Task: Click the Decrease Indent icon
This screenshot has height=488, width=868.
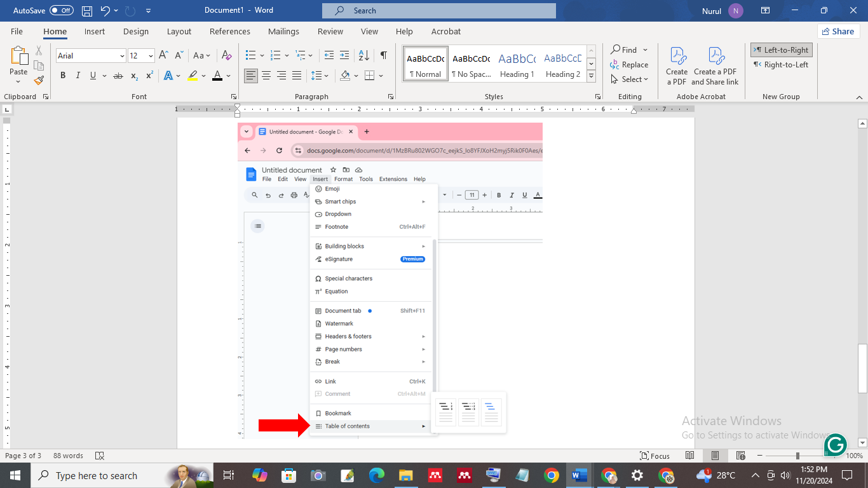Action: coord(329,56)
